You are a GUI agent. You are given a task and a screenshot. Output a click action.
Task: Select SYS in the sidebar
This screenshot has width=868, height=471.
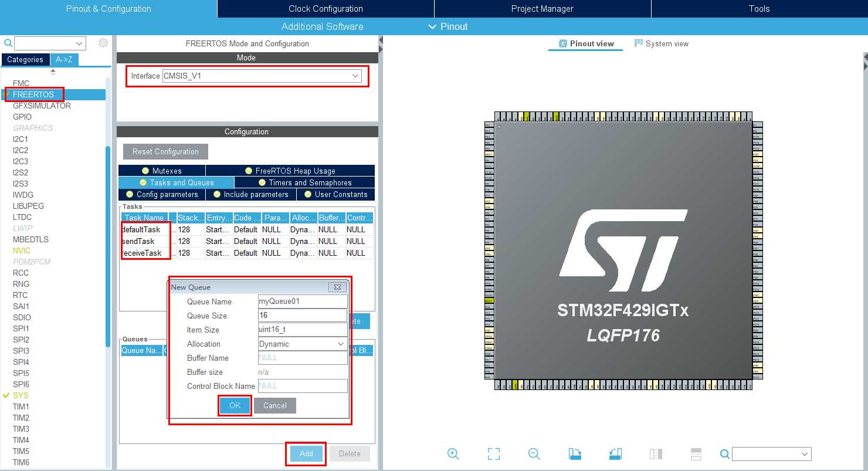coord(21,395)
